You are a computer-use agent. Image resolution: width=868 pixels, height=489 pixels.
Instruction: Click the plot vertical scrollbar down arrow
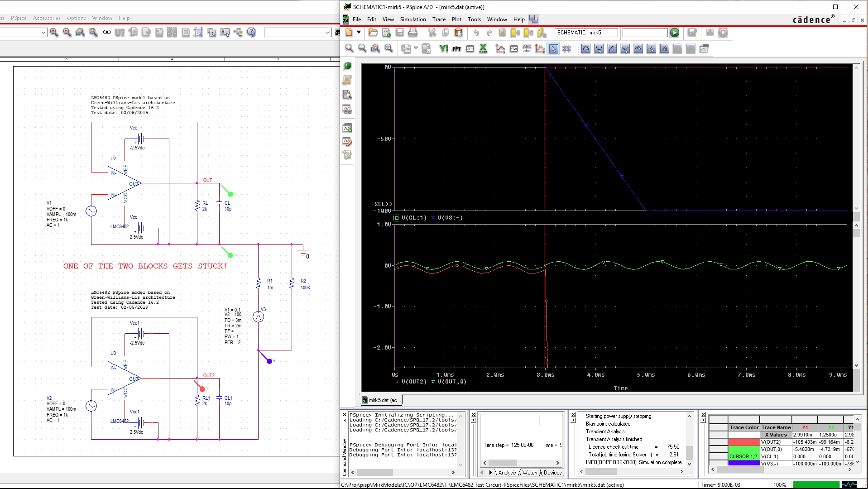pyautogui.click(x=856, y=365)
